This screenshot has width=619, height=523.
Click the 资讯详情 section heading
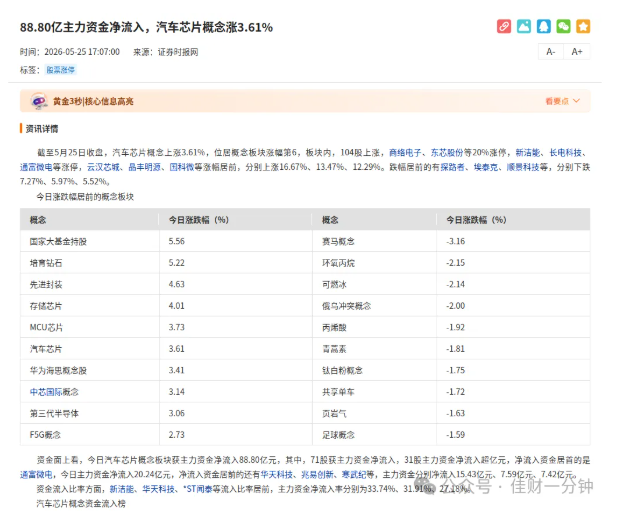point(42,129)
